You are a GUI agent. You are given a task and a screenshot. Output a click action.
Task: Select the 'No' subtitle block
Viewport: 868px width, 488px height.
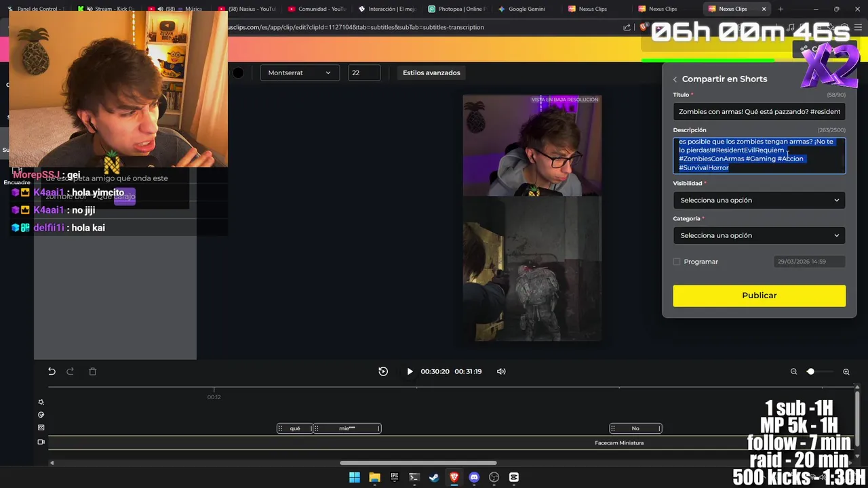[x=635, y=428]
